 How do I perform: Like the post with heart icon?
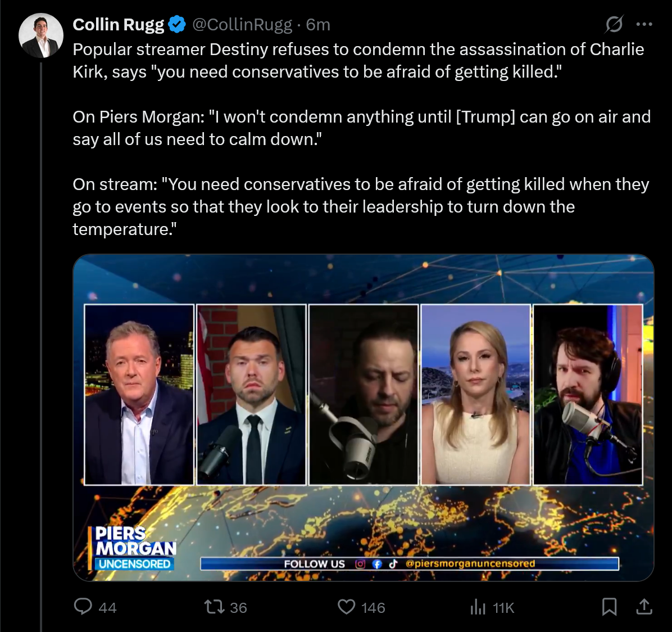coord(346,607)
